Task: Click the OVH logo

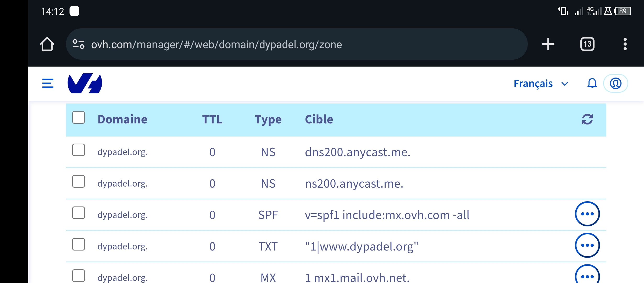Action: 85,83
